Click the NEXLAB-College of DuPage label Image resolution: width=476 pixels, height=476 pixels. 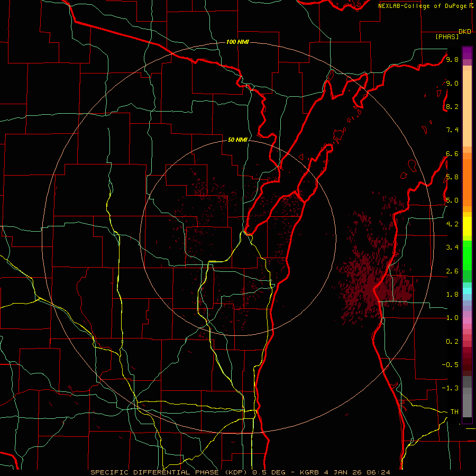click(x=423, y=6)
